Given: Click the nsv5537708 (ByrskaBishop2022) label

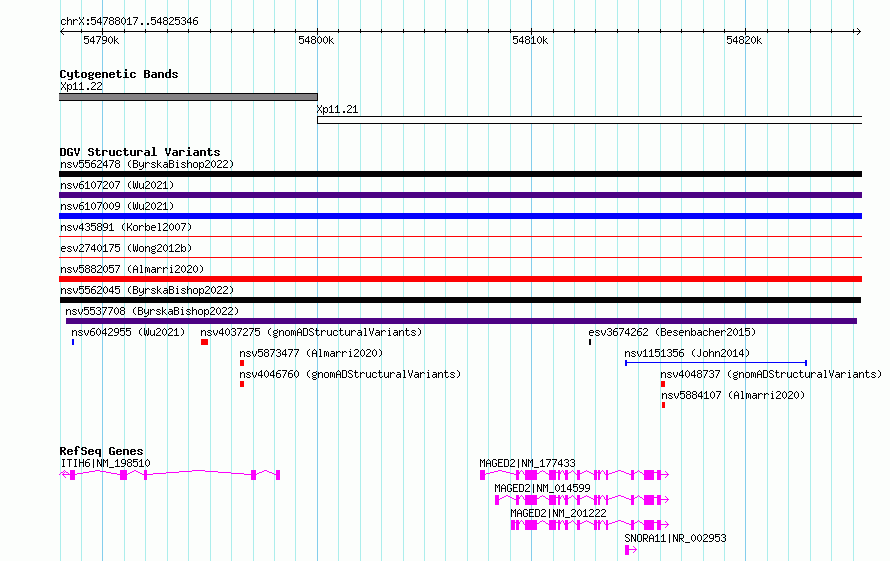Looking at the screenshot, I should point(152,311).
